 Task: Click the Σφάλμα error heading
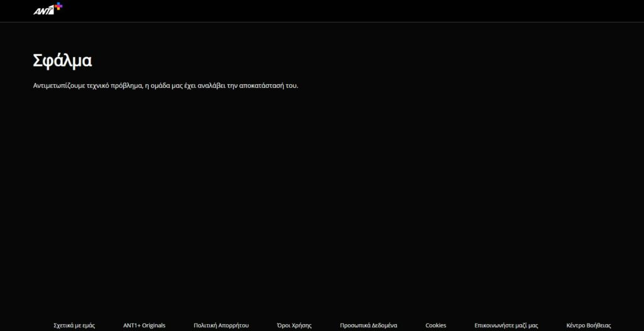tap(62, 61)
